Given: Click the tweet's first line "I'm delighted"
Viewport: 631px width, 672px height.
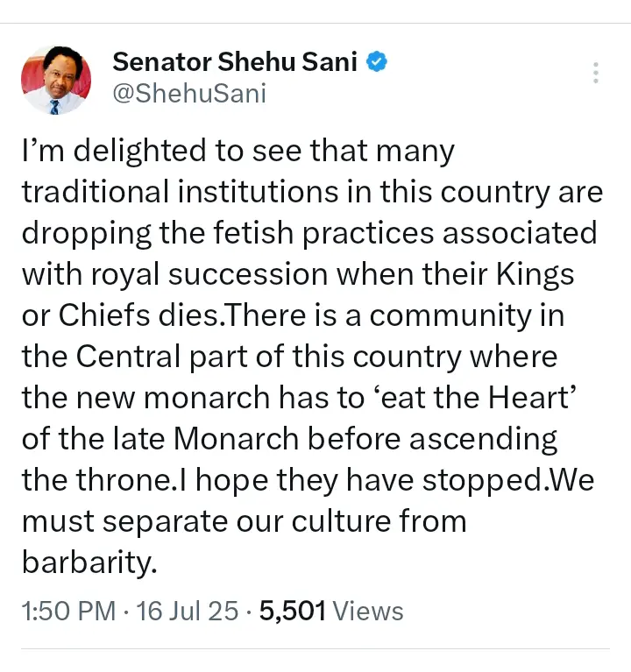Looking at the screenshot, I should [114, 152].
